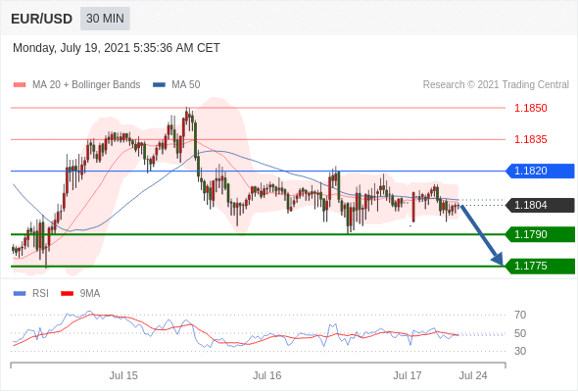
Task: Click the RSI legend label
Action: 40,294
